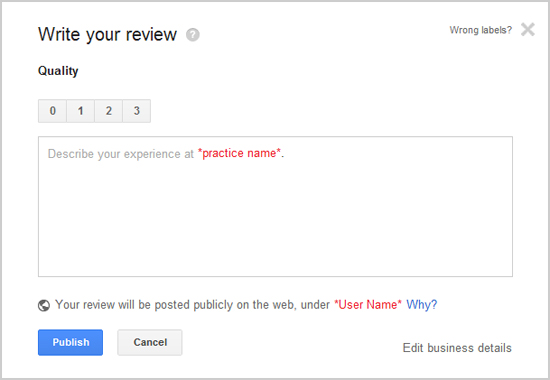The height and width of the screenshot is (380, 550).
Task: Select quality rating 1
Action: click(x=80, y=111)
